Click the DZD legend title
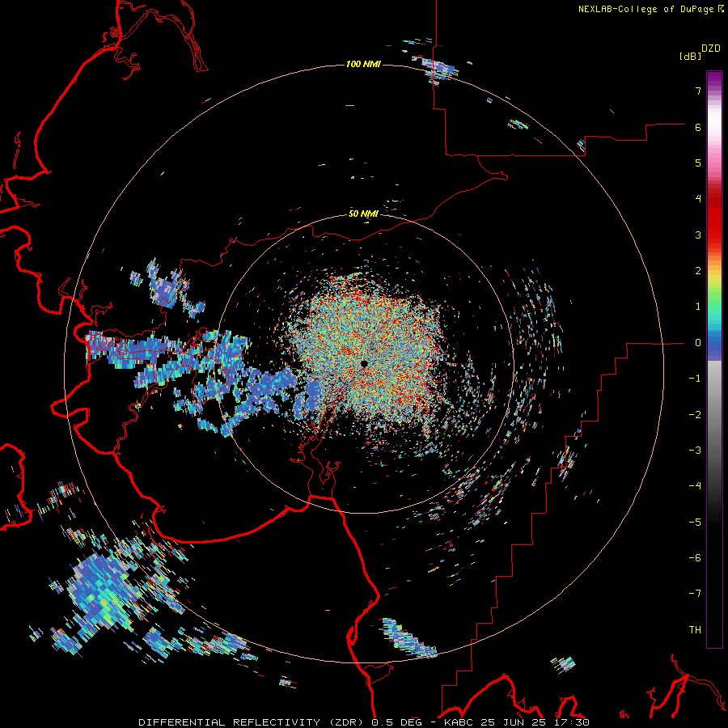Image resolution: width=728 pixels, height=728 pixels. point(711,49)
